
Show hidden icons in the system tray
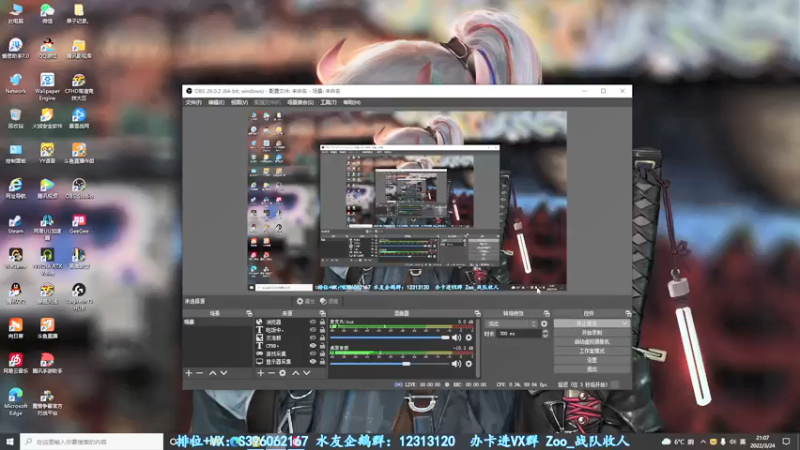(x=703, y=441)
